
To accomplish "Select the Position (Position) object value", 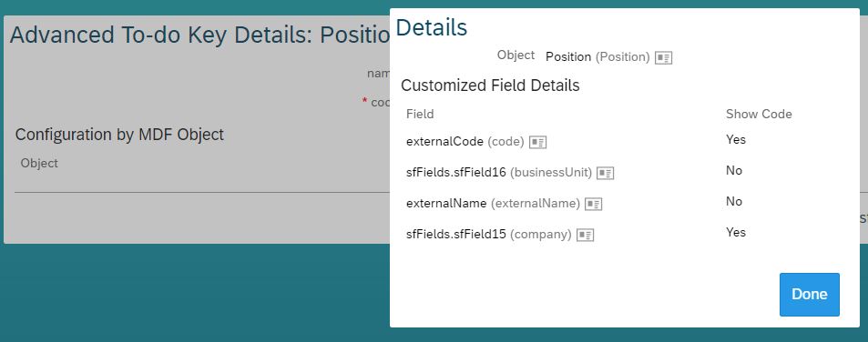I will [x=597, y=57].
